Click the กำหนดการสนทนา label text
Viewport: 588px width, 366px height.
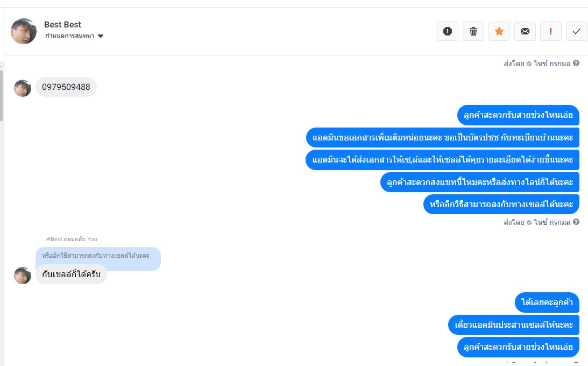70,36
